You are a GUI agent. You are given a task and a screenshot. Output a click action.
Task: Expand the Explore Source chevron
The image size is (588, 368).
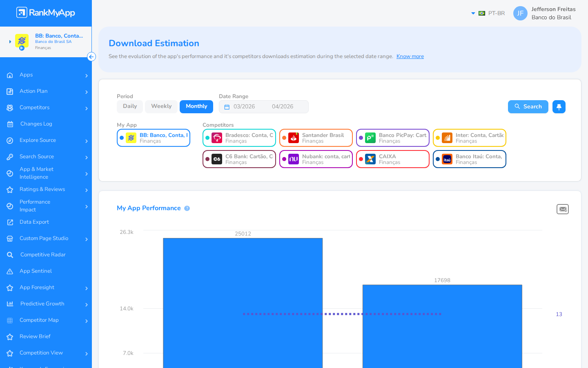[87, 141]
